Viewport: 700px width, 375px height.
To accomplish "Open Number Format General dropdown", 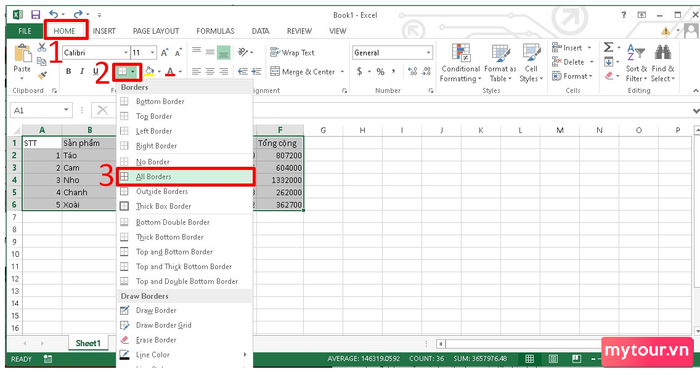I will pyautogui.click(x=429, y=53).
